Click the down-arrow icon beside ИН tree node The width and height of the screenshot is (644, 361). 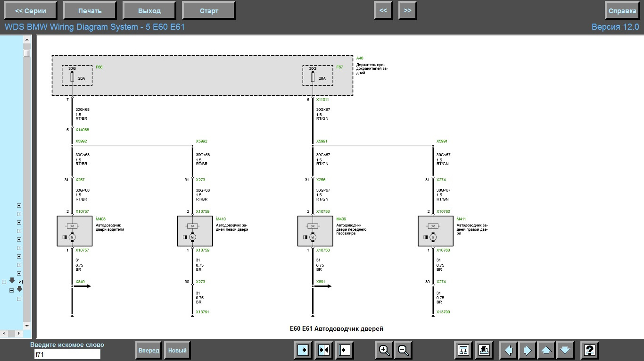pyautogui.click(x=12, y=280)
